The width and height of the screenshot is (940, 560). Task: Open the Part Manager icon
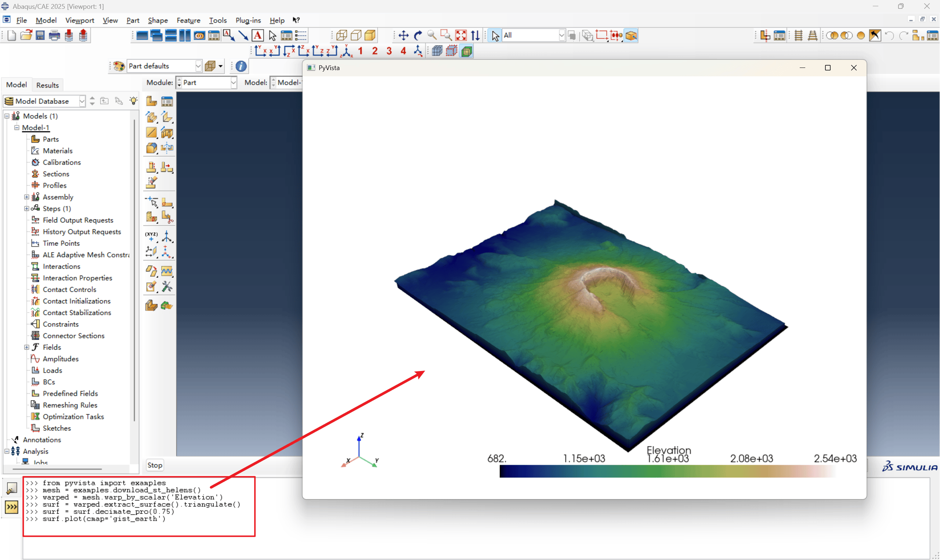tap(167, 101)
